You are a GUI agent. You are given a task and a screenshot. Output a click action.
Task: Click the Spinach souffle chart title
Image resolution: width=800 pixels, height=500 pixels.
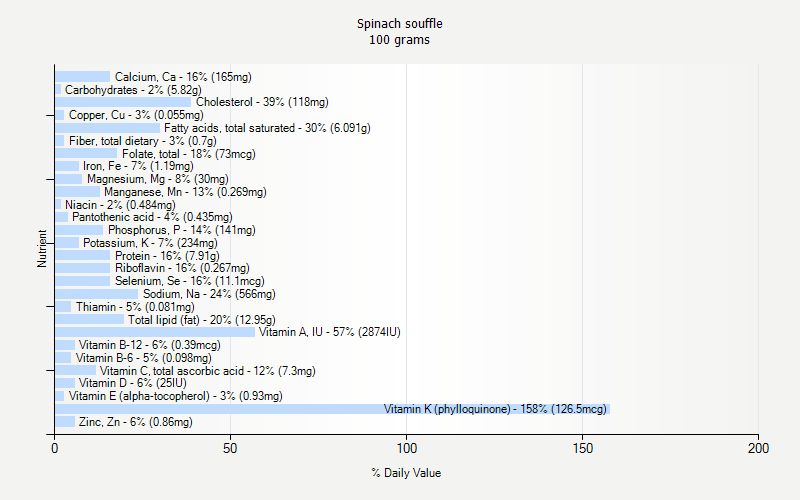399,23
